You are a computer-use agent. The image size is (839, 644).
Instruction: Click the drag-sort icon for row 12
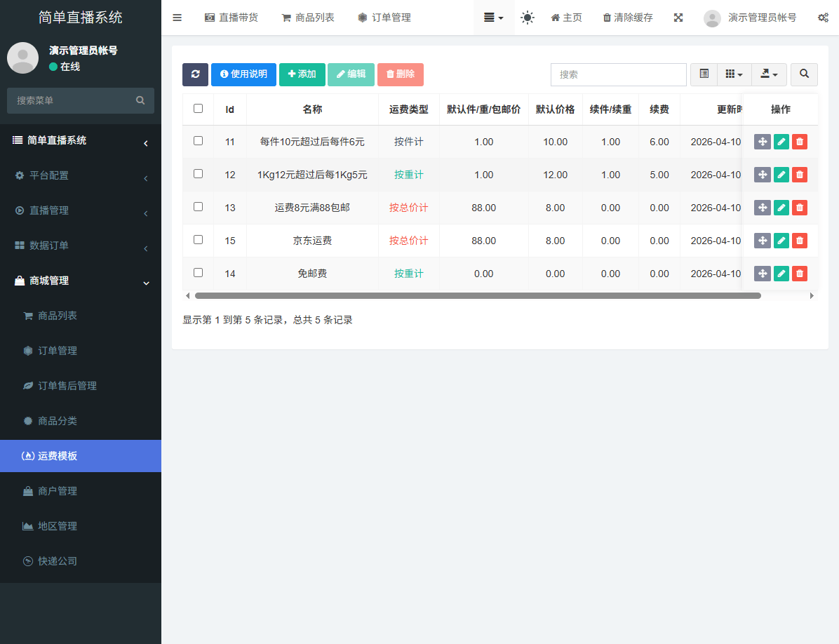pyautogui.click(x=763, y=175)
